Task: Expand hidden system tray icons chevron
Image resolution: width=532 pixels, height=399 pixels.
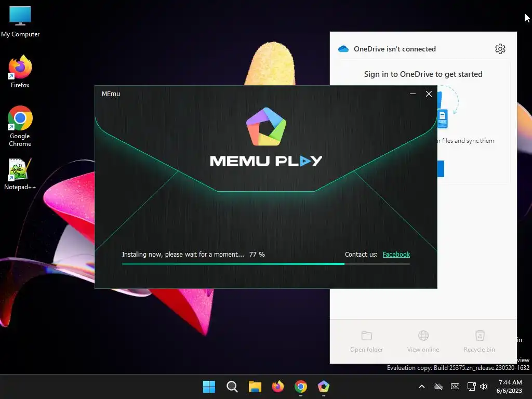Action: pos(422,387)
